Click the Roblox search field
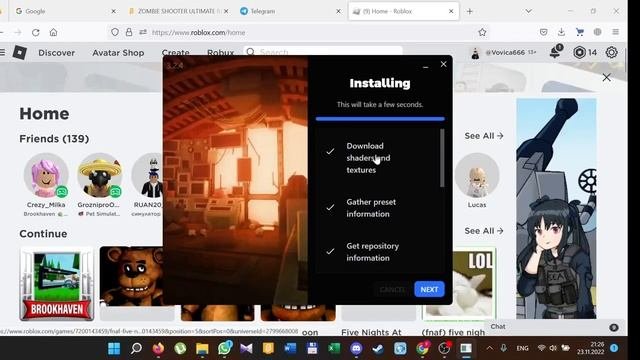Screen dimensions: 640x360 click(323, 51)
